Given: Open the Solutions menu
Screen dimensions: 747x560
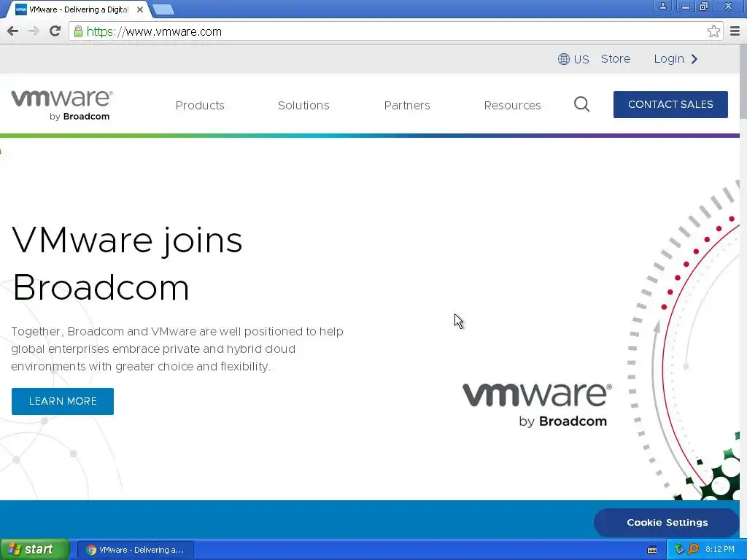Looking at the screenshot, I should click(303, 105).
